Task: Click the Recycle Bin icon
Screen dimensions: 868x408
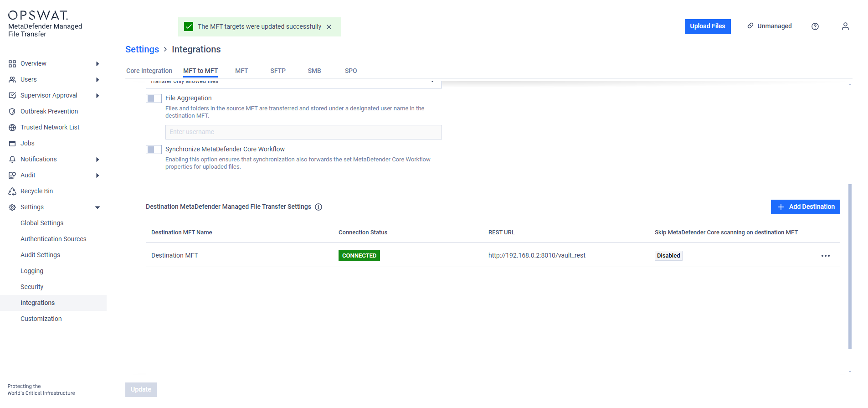Action: coord(12,191)
